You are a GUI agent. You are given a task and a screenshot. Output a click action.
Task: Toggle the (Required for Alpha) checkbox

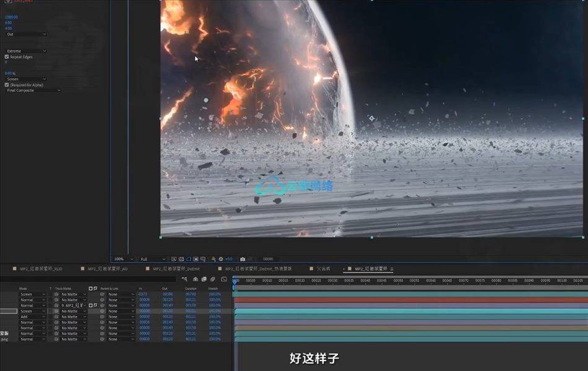tap(7, 85)
